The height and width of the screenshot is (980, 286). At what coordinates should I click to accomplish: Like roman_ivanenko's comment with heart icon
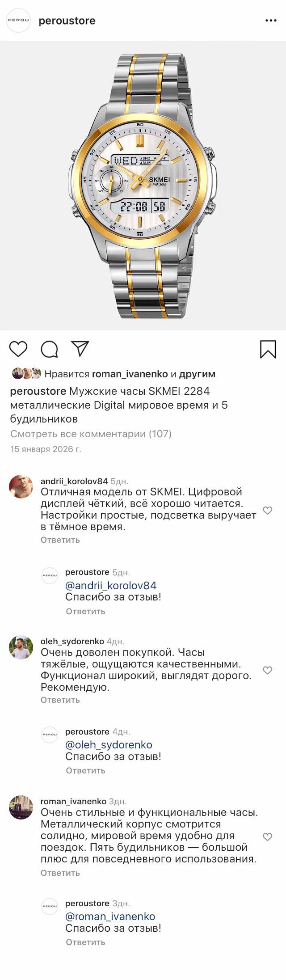click(267, 836)
